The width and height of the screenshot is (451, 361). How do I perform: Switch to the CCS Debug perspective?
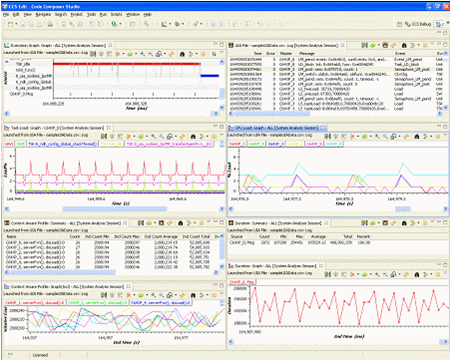(418, 24)
